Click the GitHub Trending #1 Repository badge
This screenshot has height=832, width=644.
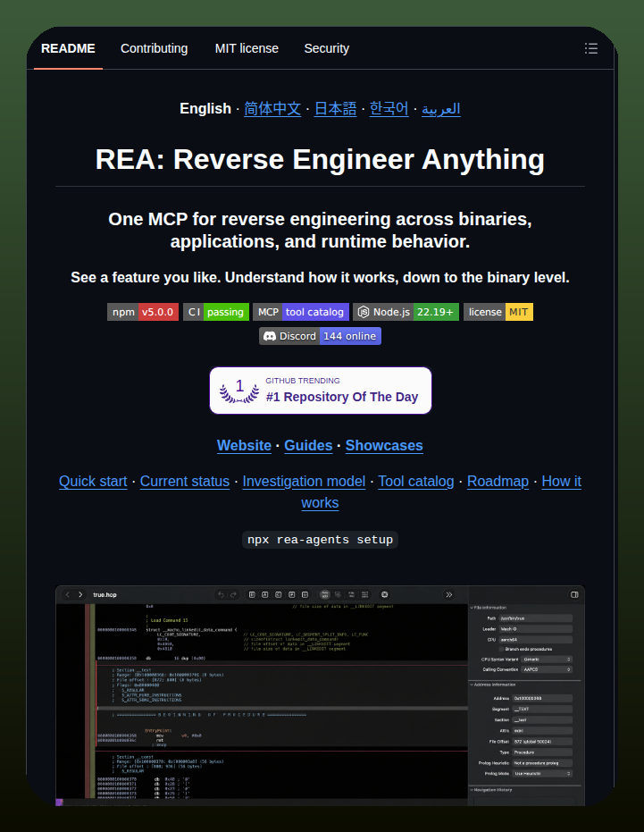pos(321,391)
